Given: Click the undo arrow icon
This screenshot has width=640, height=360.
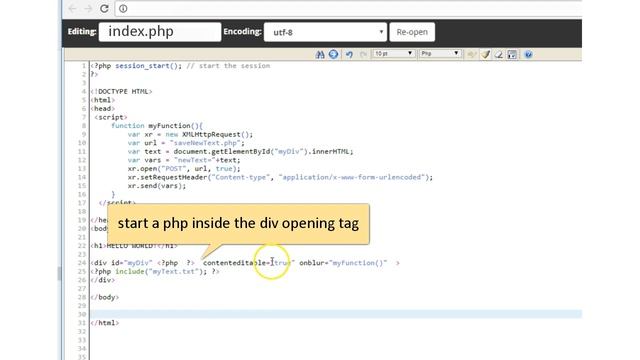Looking at the screenshot, I should pos(349,54).
